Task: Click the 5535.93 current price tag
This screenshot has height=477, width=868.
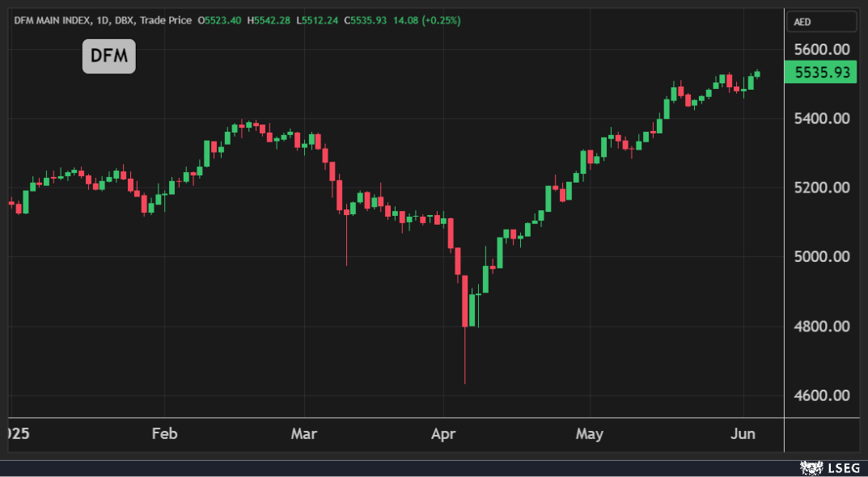Action: point(821,72)
